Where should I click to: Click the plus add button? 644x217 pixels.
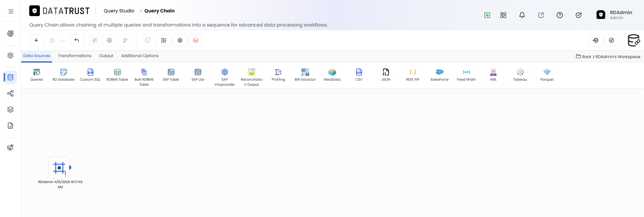click(x=36, y=40)
